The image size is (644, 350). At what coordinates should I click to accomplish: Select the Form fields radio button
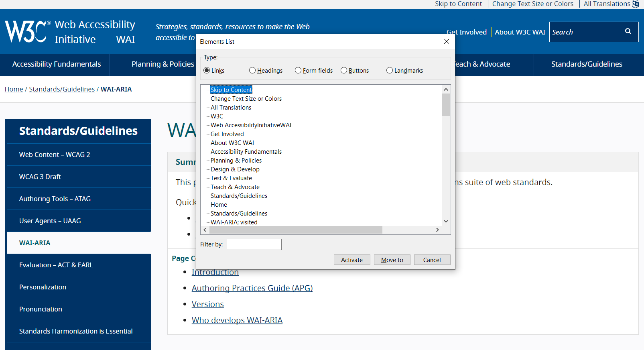click(298, 71)
